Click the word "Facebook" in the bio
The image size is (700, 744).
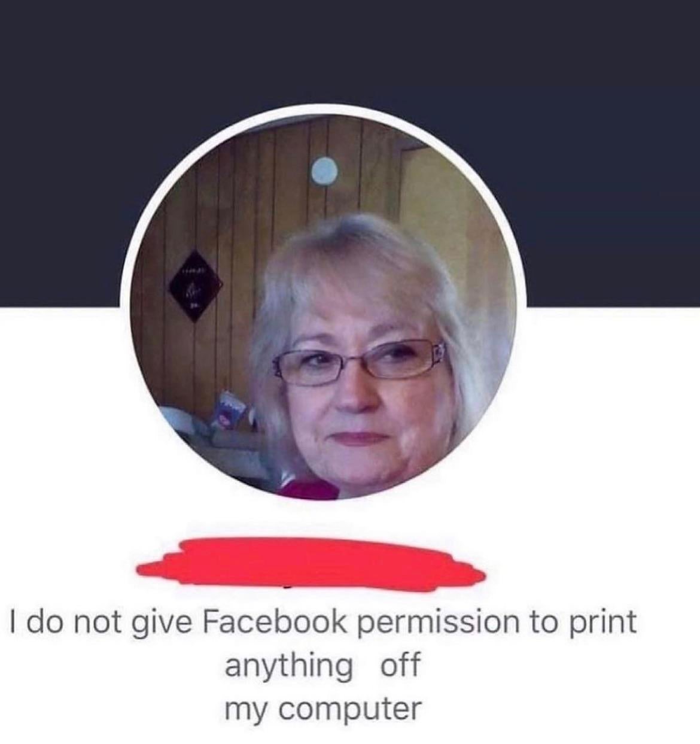point(275,623)
